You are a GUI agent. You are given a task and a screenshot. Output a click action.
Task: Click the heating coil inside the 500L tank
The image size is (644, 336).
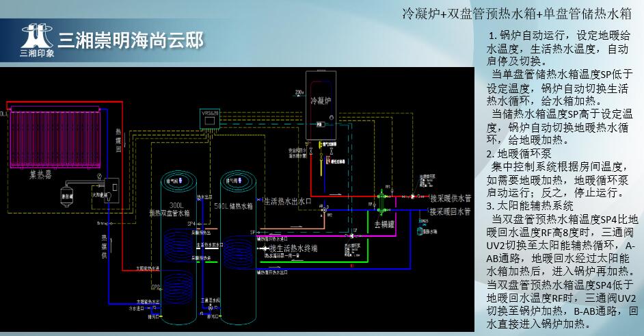click(x=238, y=251)
